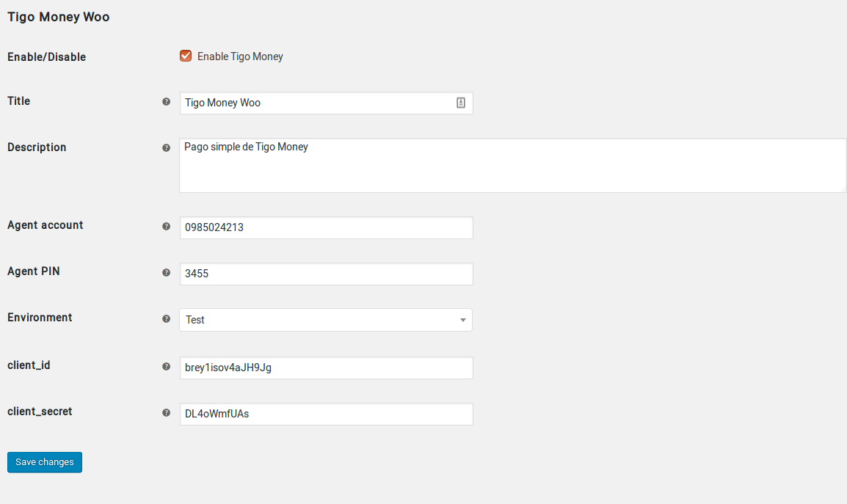Image resolution: width=847 pixels, height=504 pixels.
Task: Click the help icon beside client_secret
Action: point(167,413)
